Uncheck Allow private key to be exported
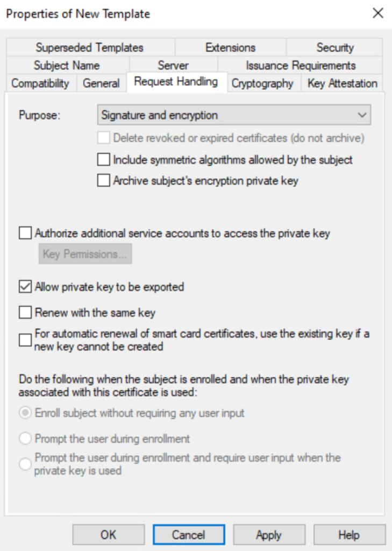 click(25, 287)
